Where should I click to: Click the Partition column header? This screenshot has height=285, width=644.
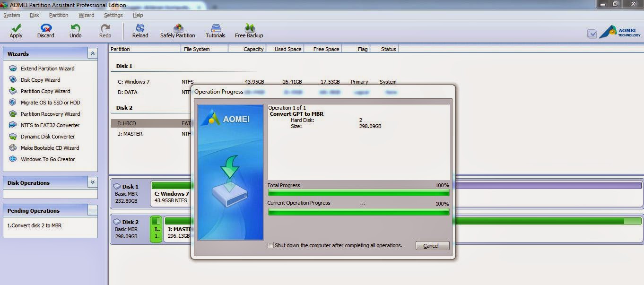(x=145, y=49)
